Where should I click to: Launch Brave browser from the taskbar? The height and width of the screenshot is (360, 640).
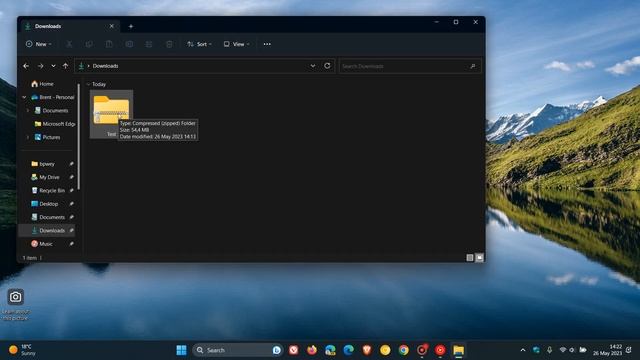click(x=367, y=350)
